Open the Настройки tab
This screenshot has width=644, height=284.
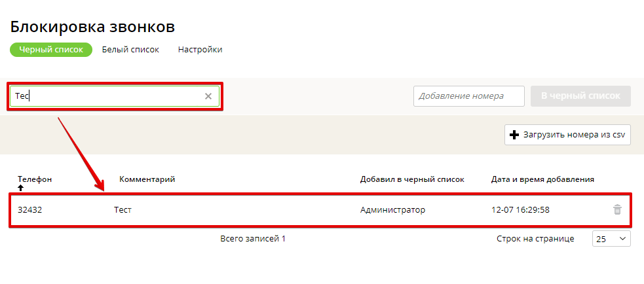pyautogui.click(x=200, y=50)
